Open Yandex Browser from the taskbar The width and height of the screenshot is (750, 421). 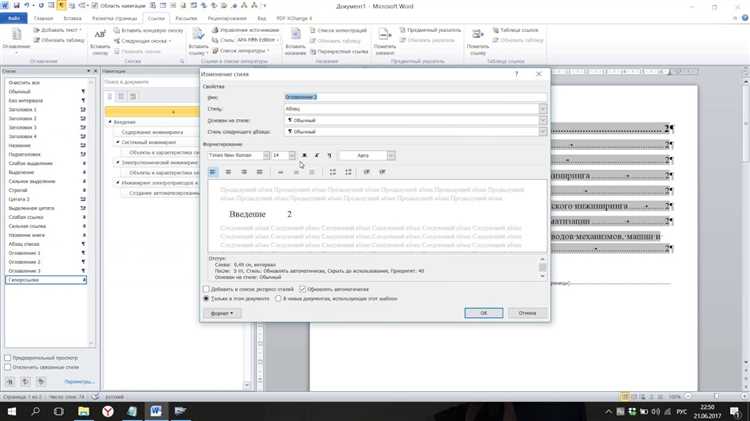tap(107, 411)
